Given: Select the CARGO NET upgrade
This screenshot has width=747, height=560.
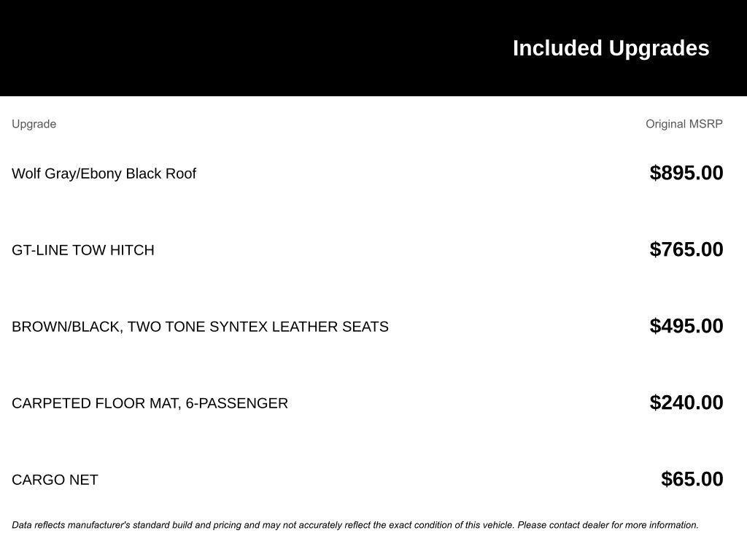Looking at the screenshot, I should [x=55, y=480].
